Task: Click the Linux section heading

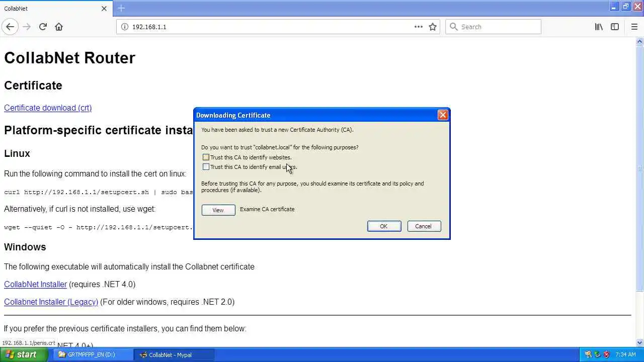Action: coord(17,153)
